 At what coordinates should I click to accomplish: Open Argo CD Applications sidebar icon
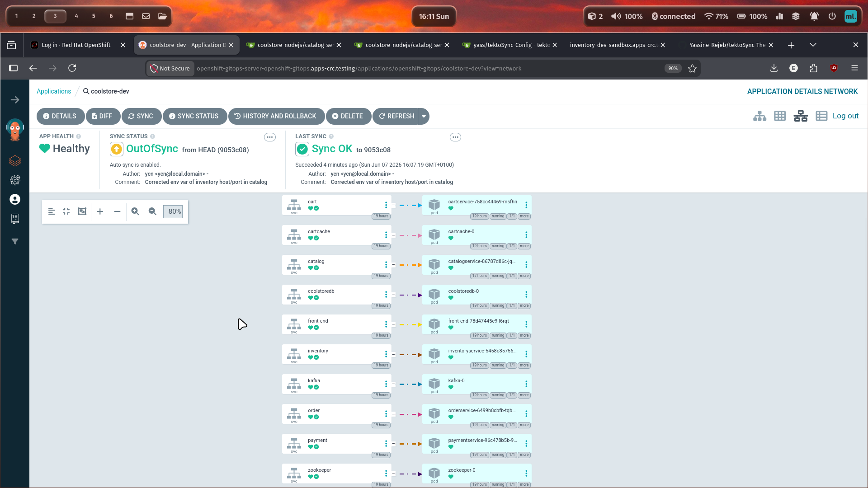click(x=15, y=160)
